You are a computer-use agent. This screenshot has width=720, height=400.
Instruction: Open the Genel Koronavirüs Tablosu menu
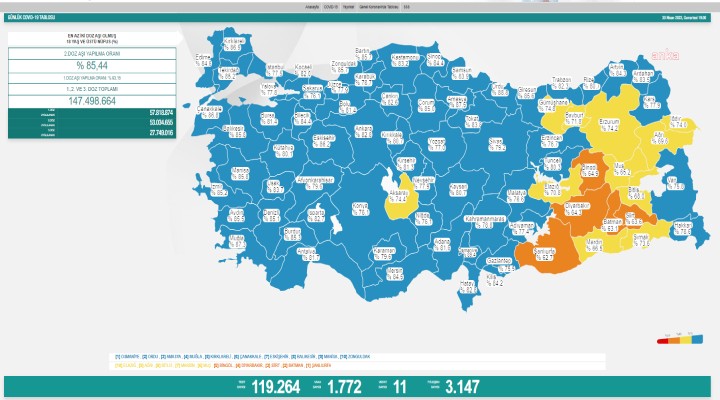tap(380, 6)
